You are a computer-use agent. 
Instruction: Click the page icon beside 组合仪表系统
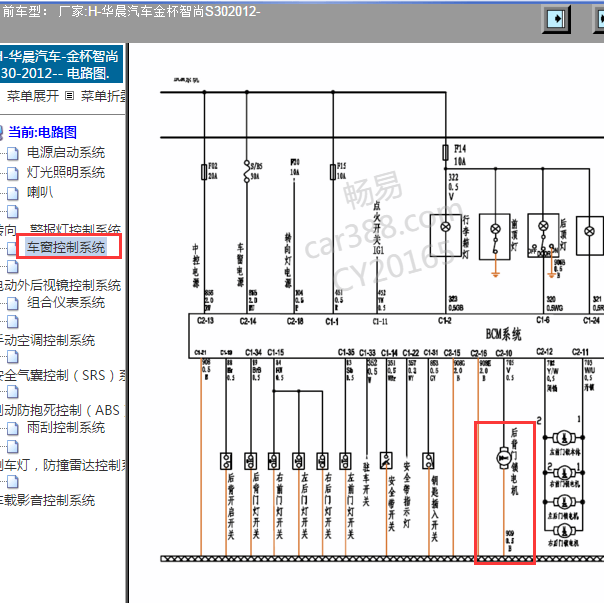coord(12,304)
